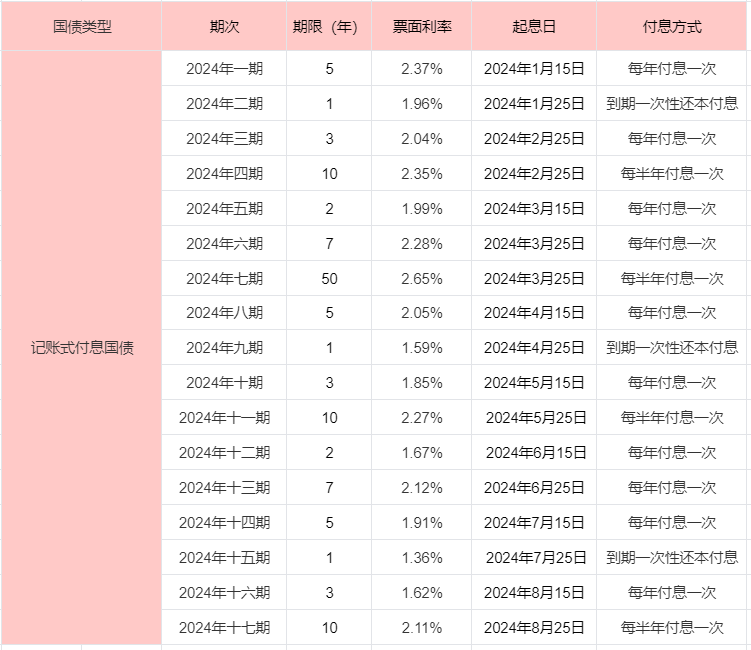Select the 1.67% rate cell
The width and height of the screenshot is (751, 650).
421,452
